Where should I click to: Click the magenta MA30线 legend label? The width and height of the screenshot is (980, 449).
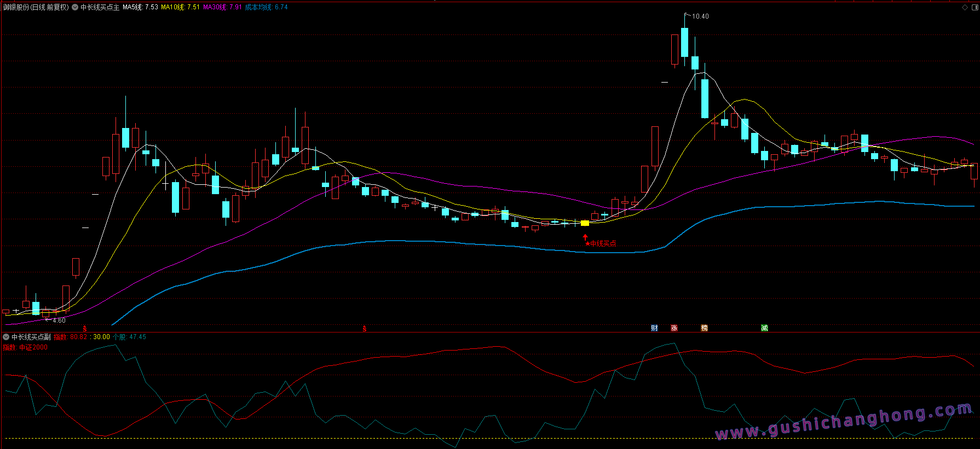[x=222, y=7]
